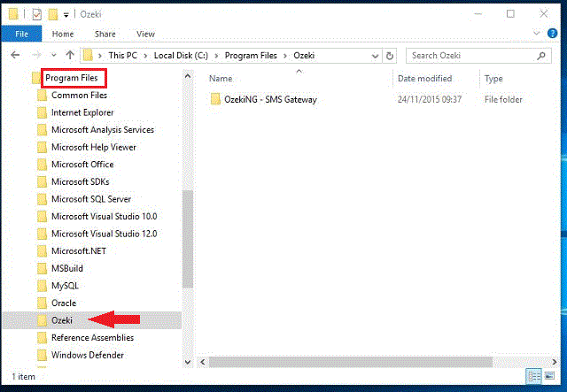Click Local Disk (C:) breadcrumb
This screenshot has width=567, height=392.
pos(181,55)
